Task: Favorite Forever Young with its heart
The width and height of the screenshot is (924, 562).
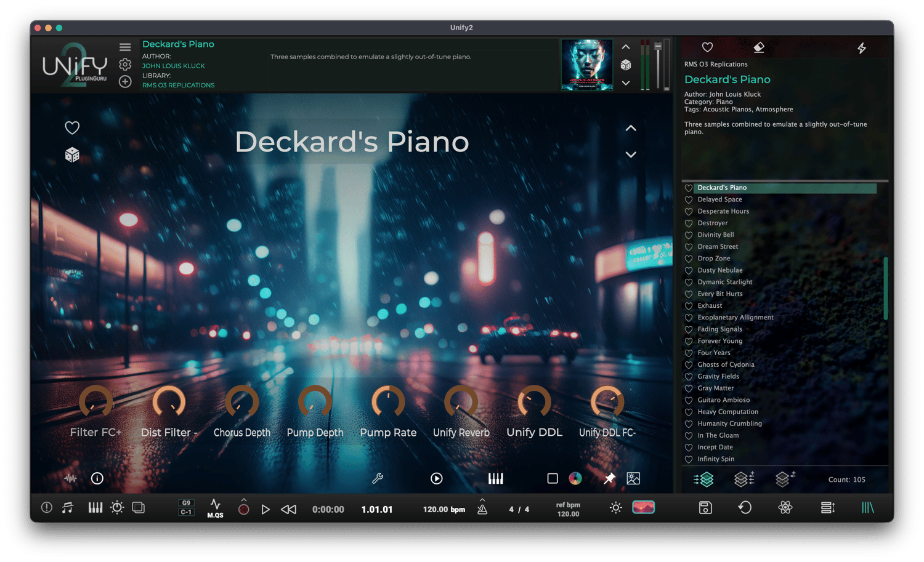Action: (x=689, y=342)
